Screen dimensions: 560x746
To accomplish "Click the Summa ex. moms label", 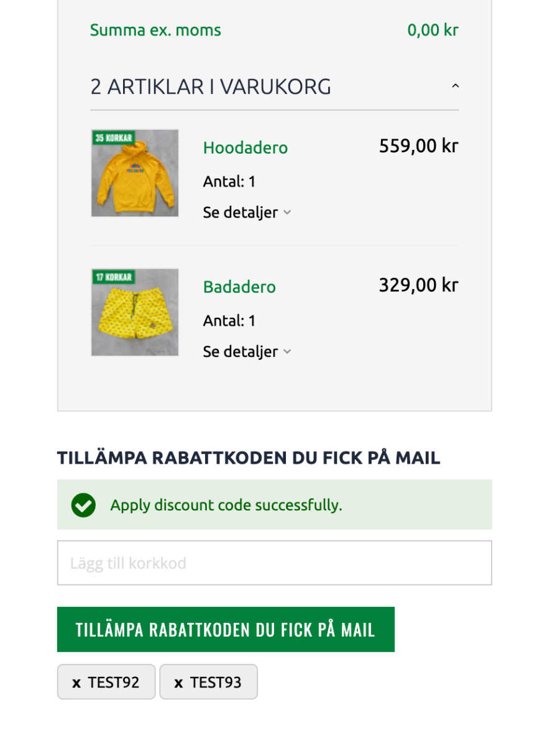I will [155, 30].
